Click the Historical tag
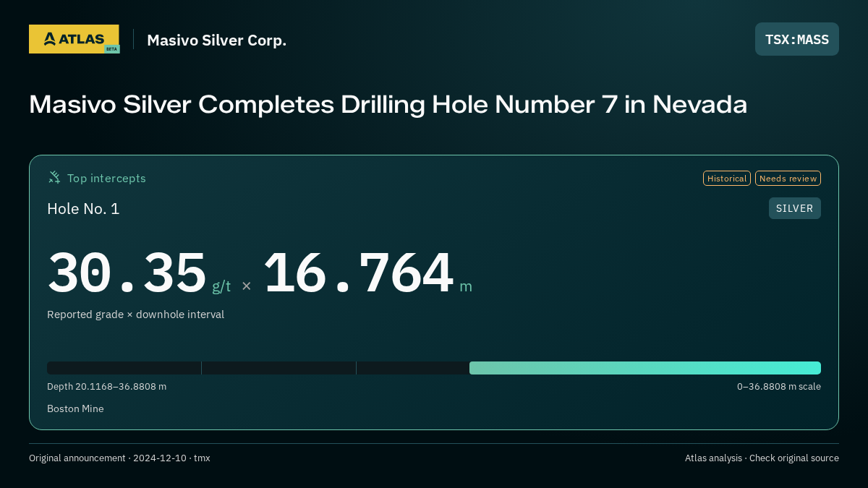The width and height of the screenshot is (868, 488). [x=727, y=179]
